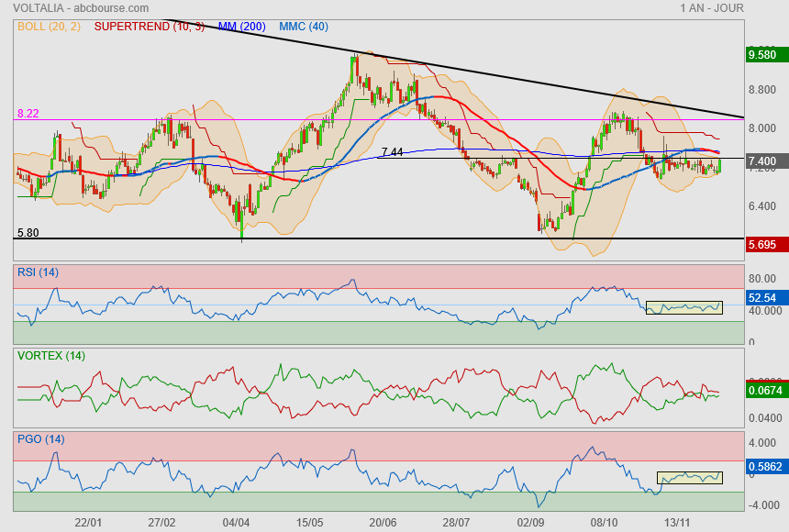Open the 1 AN - JOUR period label
Image resolution: width=789 pixels, height=532 pixels.
click(712, 8)
